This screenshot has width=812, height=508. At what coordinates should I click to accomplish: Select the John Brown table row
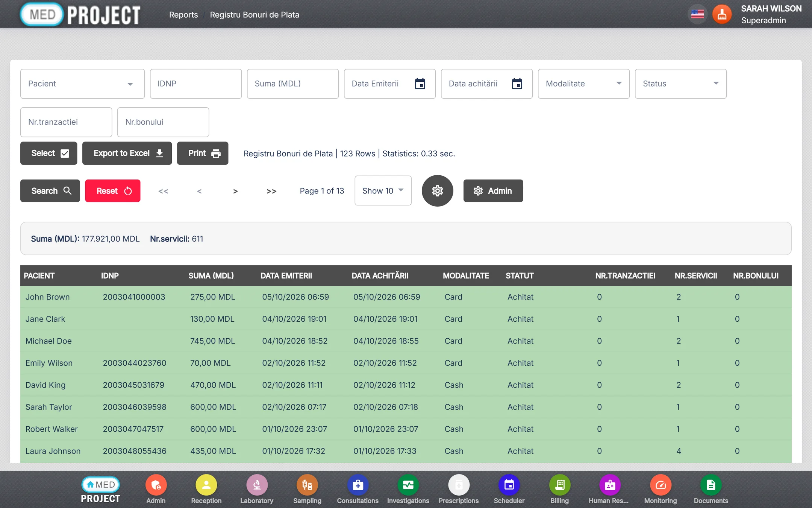pyautogui.click(x=406, y=297)
